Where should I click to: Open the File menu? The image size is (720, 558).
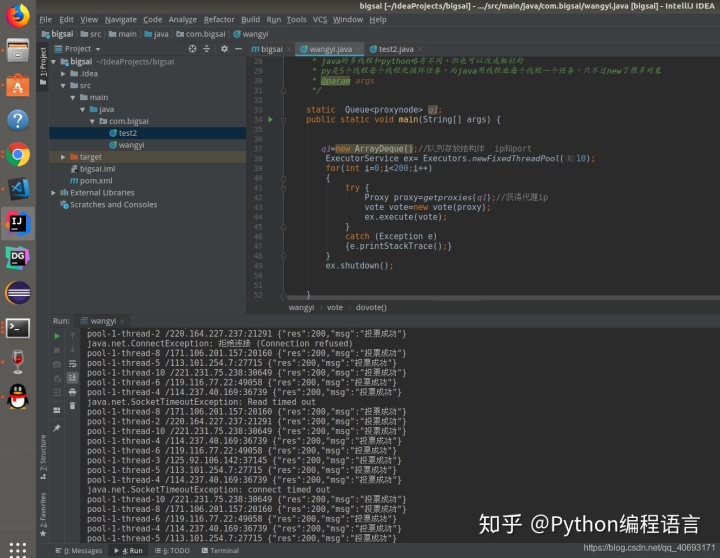click(x=45, y=19)
